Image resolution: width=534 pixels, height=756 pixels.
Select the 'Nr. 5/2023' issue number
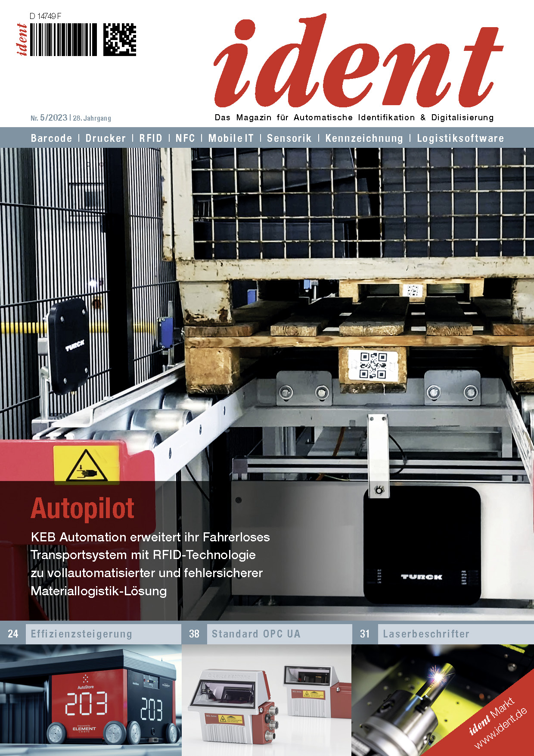tap(49, 118)
